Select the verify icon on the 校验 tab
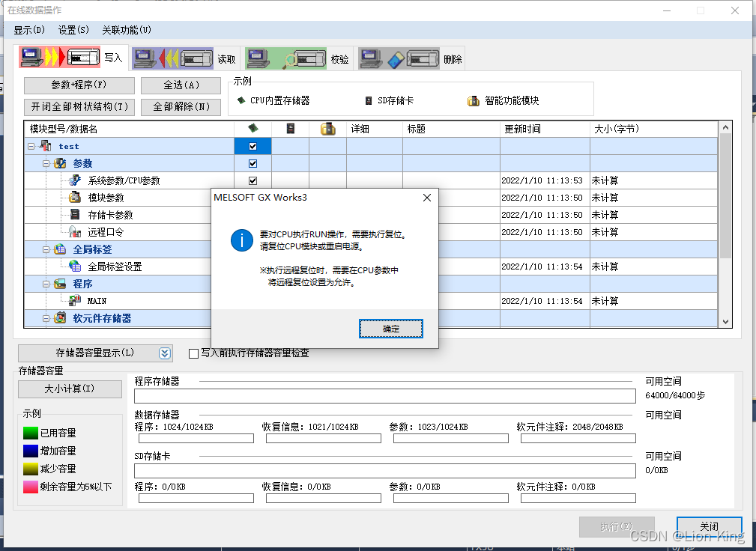 (286, 58)
